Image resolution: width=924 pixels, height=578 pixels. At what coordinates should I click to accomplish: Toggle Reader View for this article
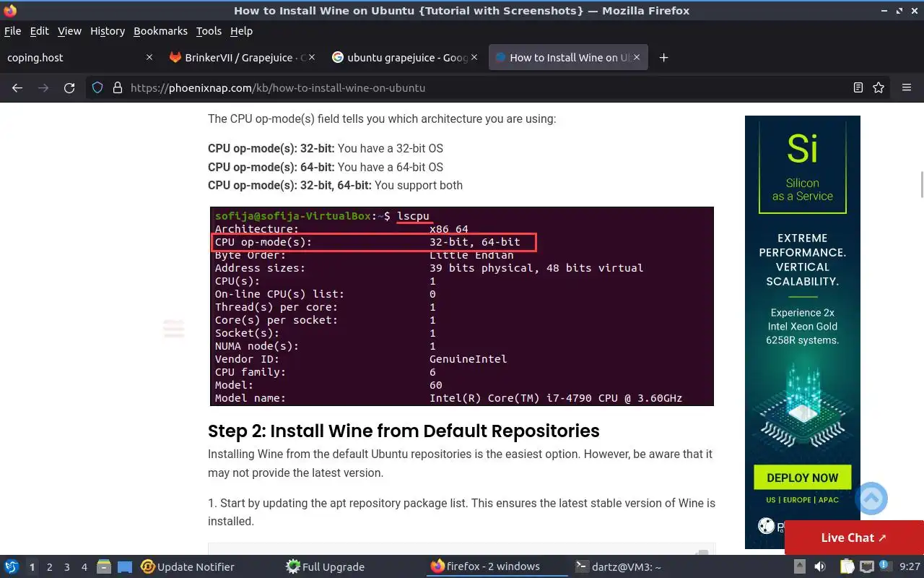click(x=858, y=87)
